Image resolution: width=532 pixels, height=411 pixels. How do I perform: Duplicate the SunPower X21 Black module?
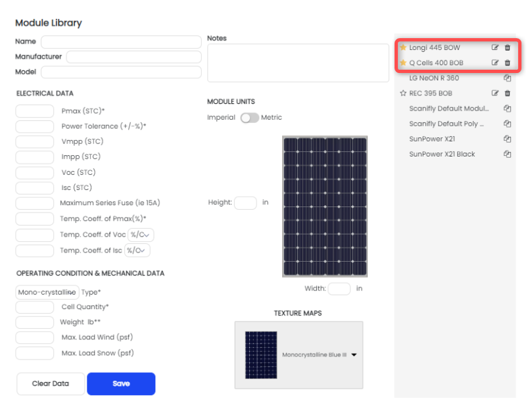507,154
